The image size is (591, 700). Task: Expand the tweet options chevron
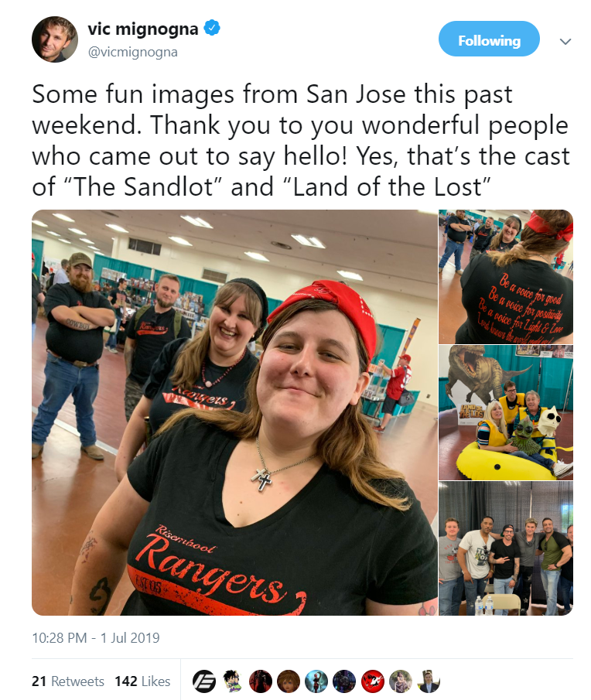point(565,42)
